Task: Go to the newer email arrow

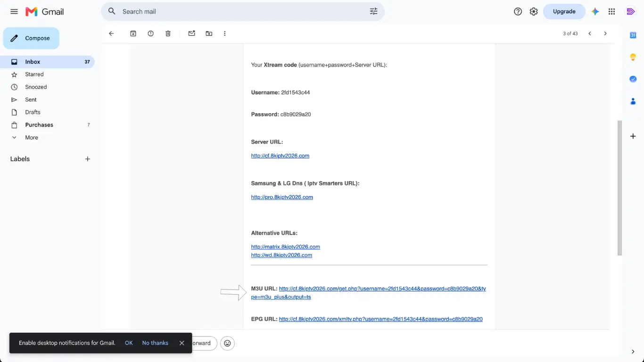Action: [589, 33]
